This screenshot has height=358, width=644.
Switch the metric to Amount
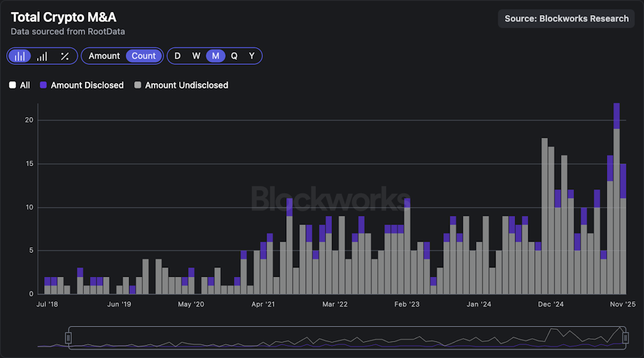click(x=104, y=56)
